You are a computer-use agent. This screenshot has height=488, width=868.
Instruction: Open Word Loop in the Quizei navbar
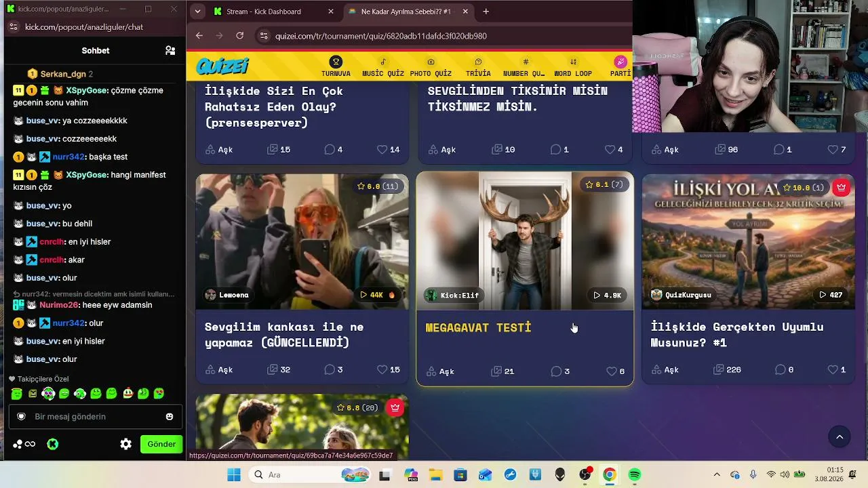click(573, 66)
